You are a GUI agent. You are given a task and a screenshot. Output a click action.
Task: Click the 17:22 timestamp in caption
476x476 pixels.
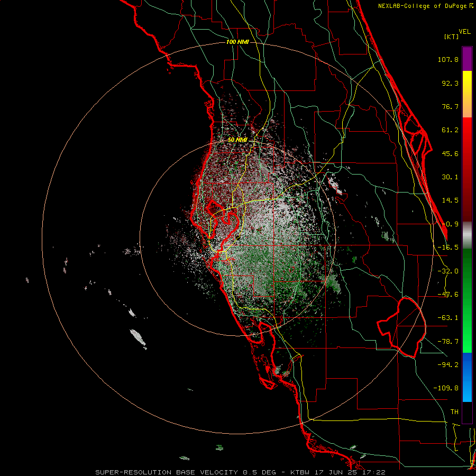coord(375,472)
